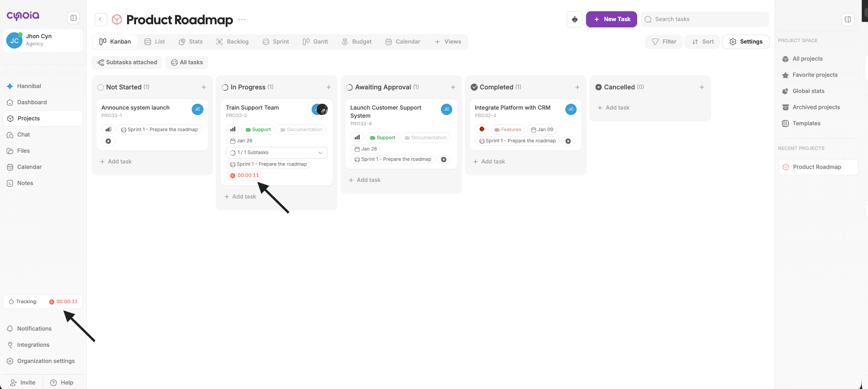Image resolution: width=868 pixels, height=389 pixels.
Task: Open Templates in Project Space
Action: [x=806, y=124]
